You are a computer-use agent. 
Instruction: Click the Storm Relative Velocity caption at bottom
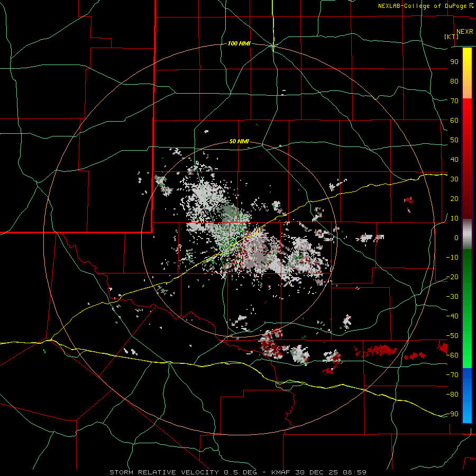pyautogui.click(x=237, y=472)
